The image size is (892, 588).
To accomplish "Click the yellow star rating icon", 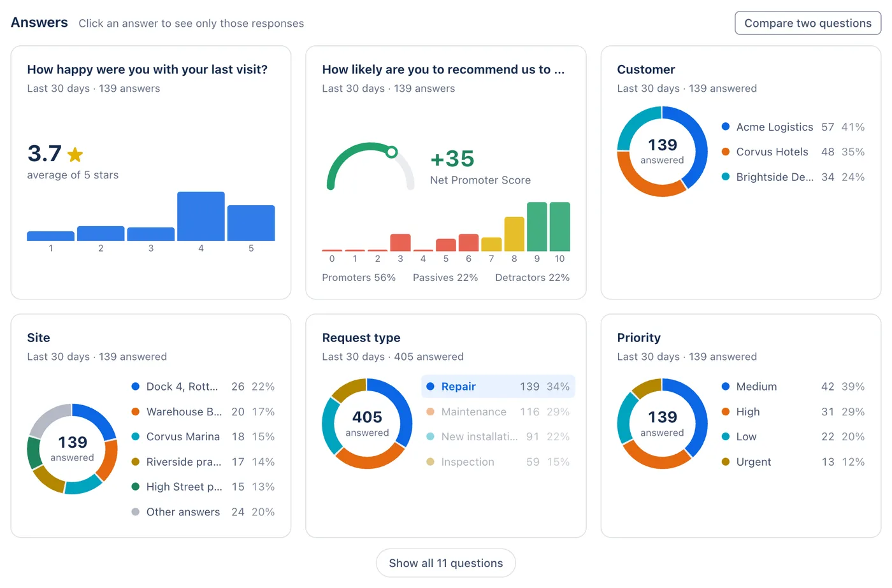I will point(75,154).
